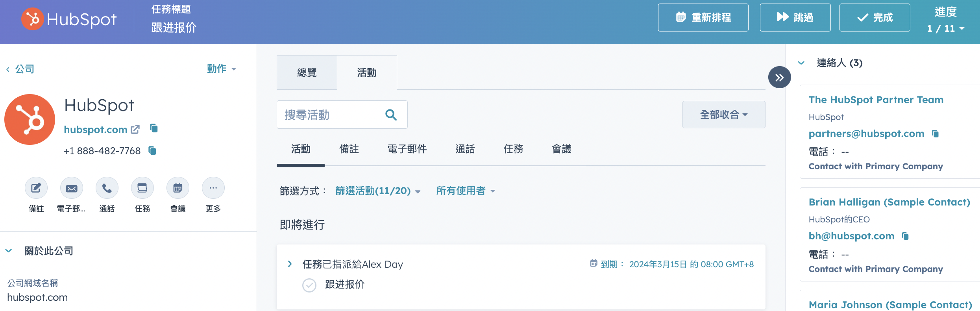Compose email with 電子郵件 icon

72,188
